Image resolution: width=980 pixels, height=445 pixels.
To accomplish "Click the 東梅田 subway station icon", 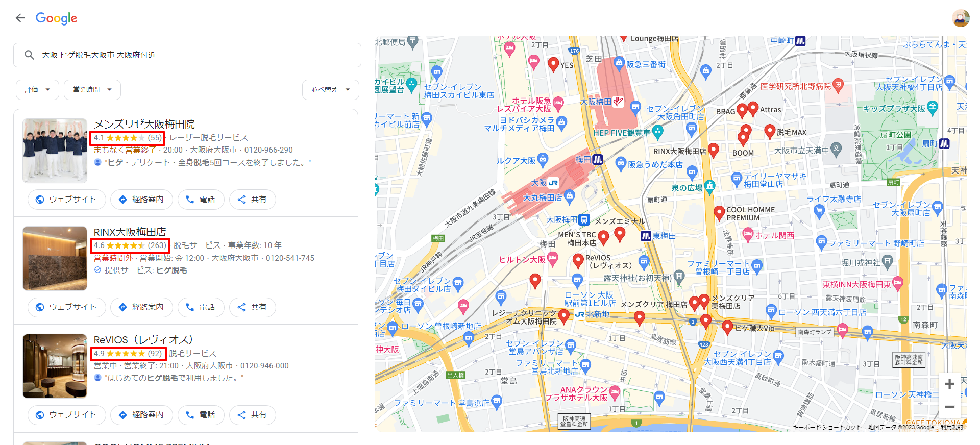I will point(646,236).
